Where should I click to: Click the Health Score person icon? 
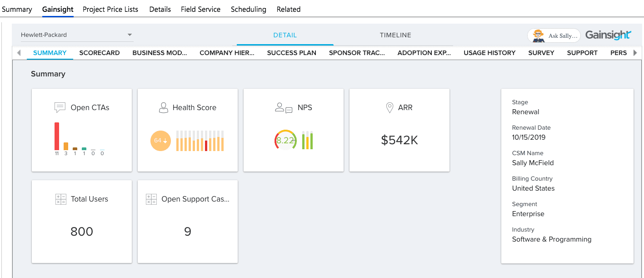pyautogui.click(x=164, y=108)
